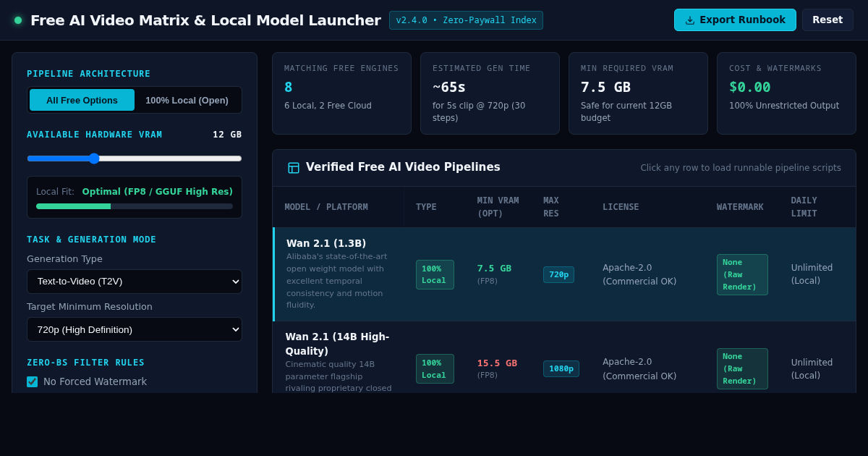Viewport: 868px width, 456px height.
Task: Click the License column header
Action: [621, 207]
